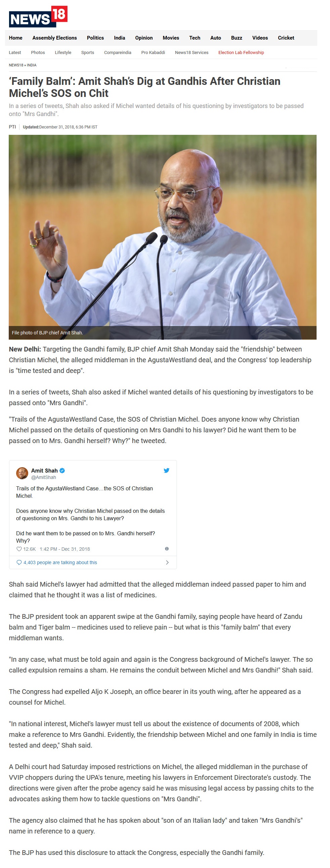Open the Assembly Elections menu
This screenshot has height=868, width=330.
pyautogui.click(x=55, y=38)
